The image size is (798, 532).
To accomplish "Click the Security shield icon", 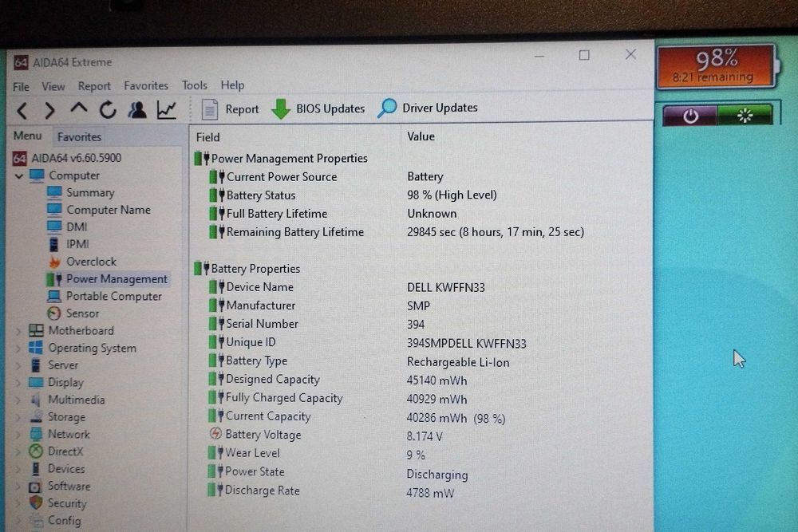I will click(x=36, y=503).
